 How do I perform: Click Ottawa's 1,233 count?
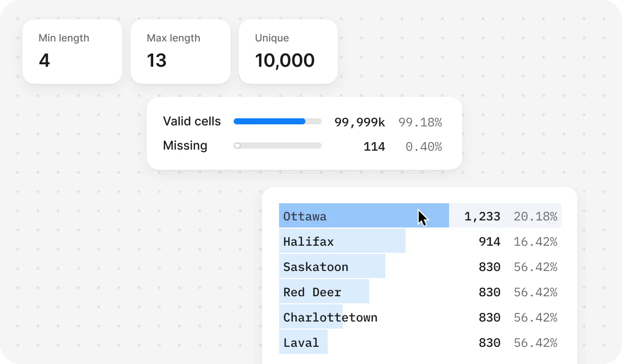pyautogui.click(x=482, y=216)
